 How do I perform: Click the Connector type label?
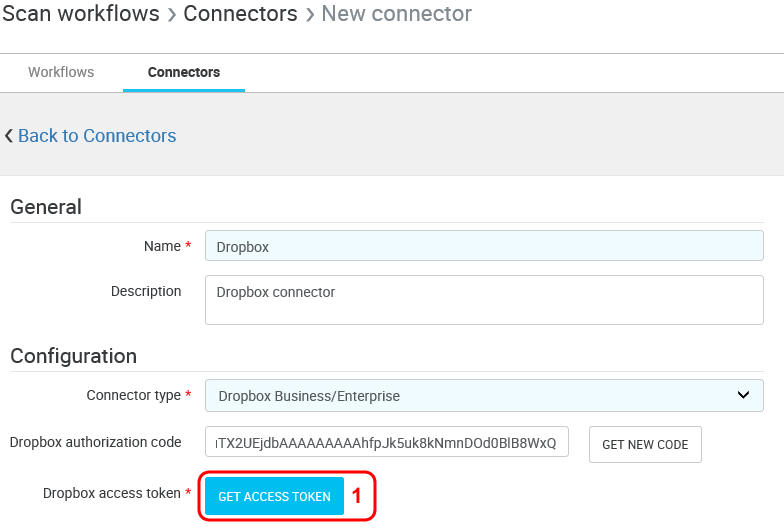(134, 395)
